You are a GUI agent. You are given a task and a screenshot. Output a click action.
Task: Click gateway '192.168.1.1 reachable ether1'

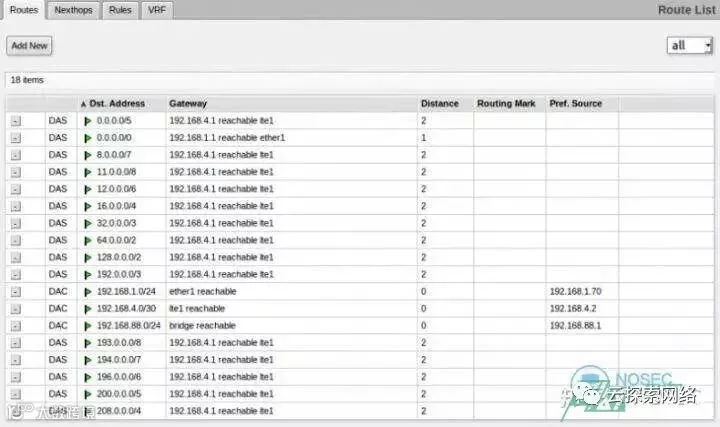click(x=227, y=138)
